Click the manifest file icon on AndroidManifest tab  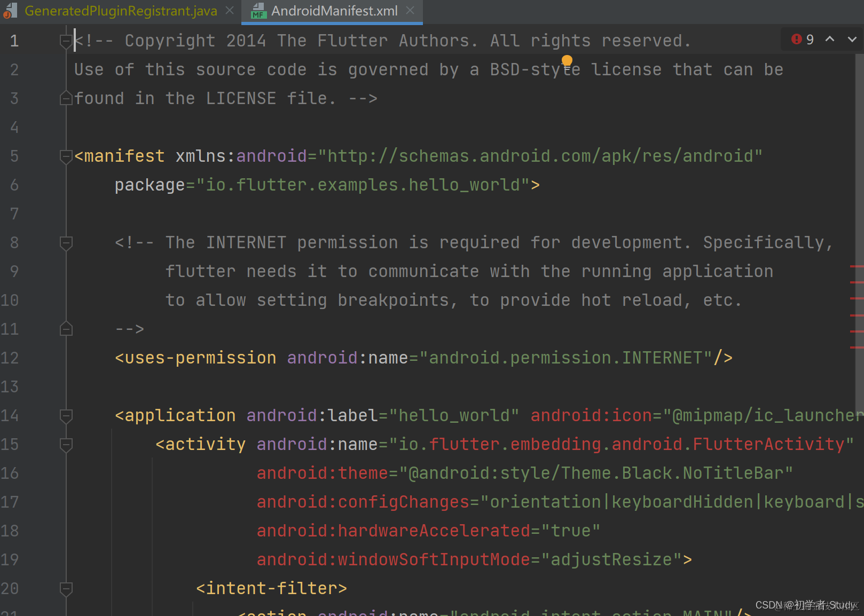point(259,11)
